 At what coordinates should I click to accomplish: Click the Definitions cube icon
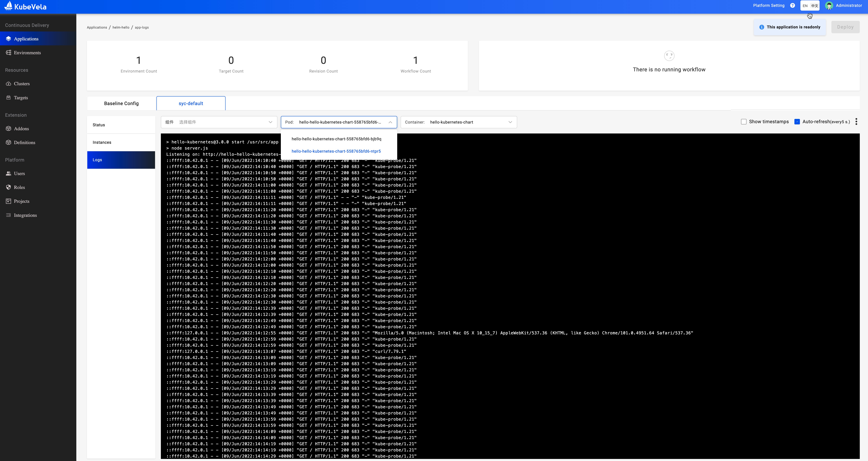[8, 142]
